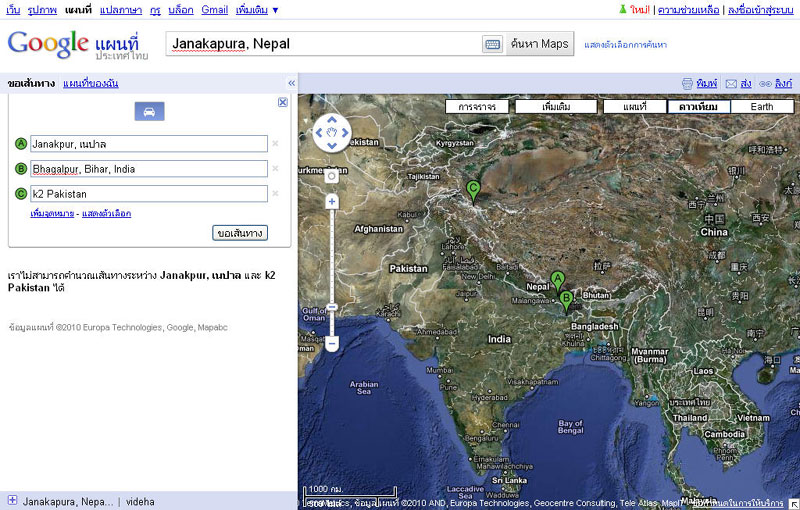Viewport: 800px width, 510px height.
Task: Select the car driving mode icon
Action: pyautogui.click(x=149, y=111)
